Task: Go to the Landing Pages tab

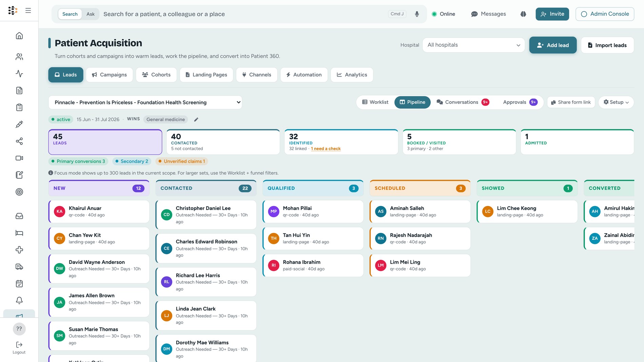Action: pos(206,75)
